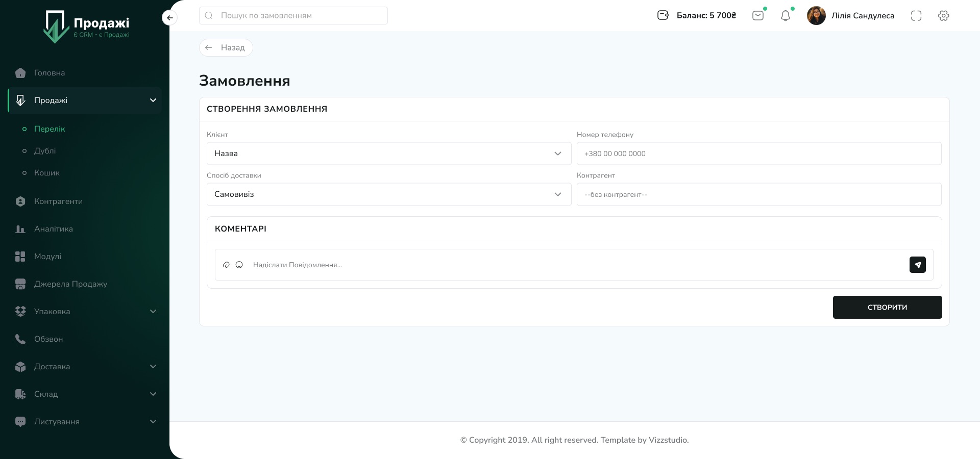Open the settings gear icon
This screenshot has width=980, height=459.
pyautogui.click(x=944, y=16)
